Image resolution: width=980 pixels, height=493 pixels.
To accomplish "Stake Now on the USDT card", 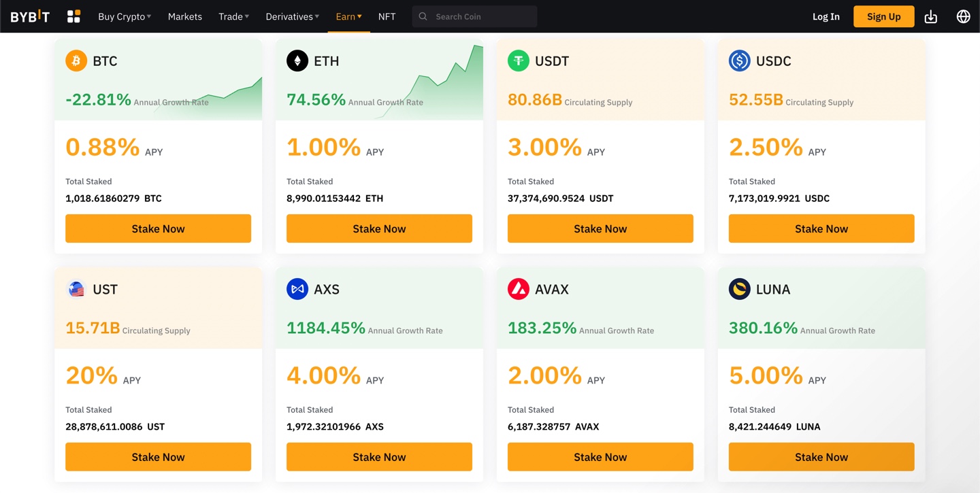I will tap(600, 228).
